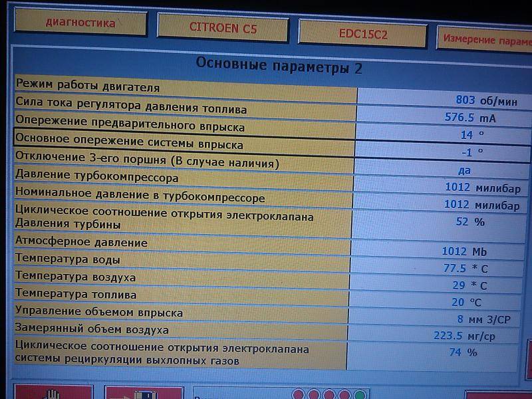Click the green indicator circle in status bar
Screen dimensions: 532x399
click(360, 394)
